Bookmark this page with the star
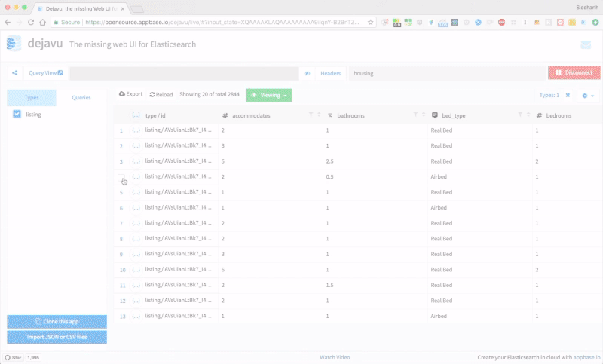Screen dimensions: 603x364 370,23
